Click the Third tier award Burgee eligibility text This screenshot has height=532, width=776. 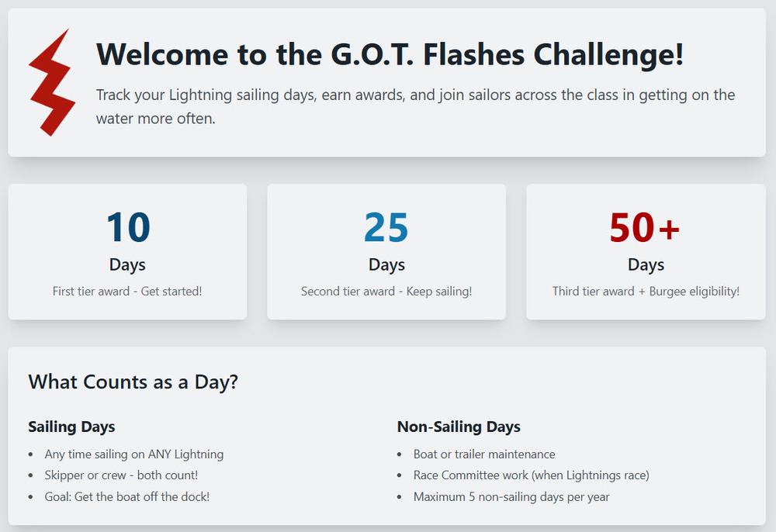point(646,292)
